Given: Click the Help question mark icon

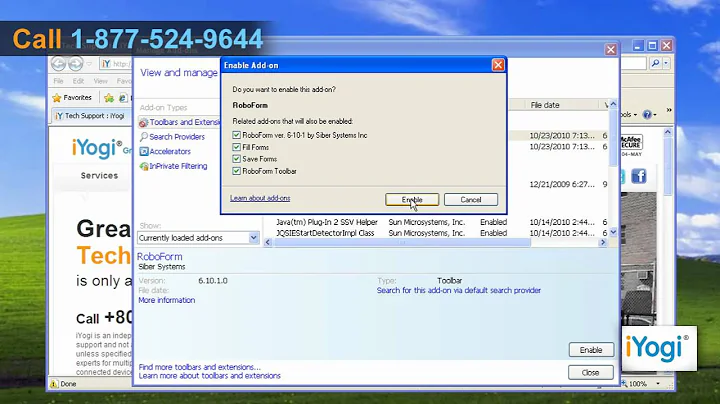Looking at the screenshot, I should point(647,114).
